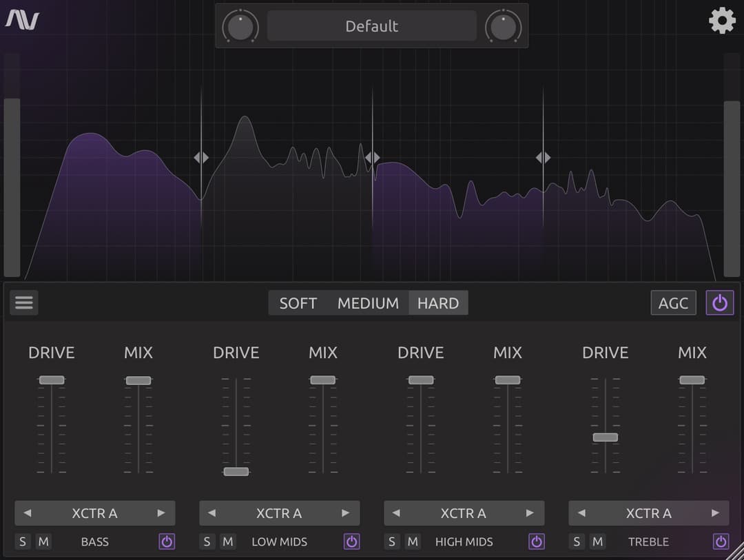Open the Default preset name field
The width and height of the screenshot is (744, 560).
pos(371,26)
